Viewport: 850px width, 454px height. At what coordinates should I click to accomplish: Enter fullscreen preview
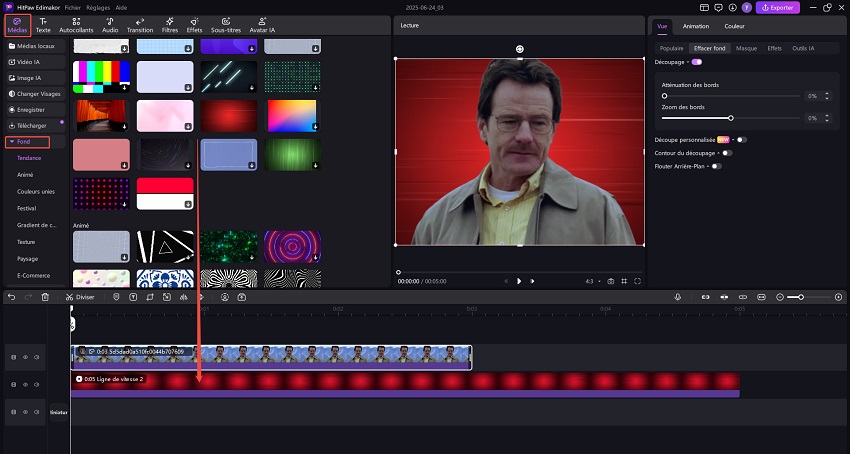pyautogui.click(x=638, y=281)
